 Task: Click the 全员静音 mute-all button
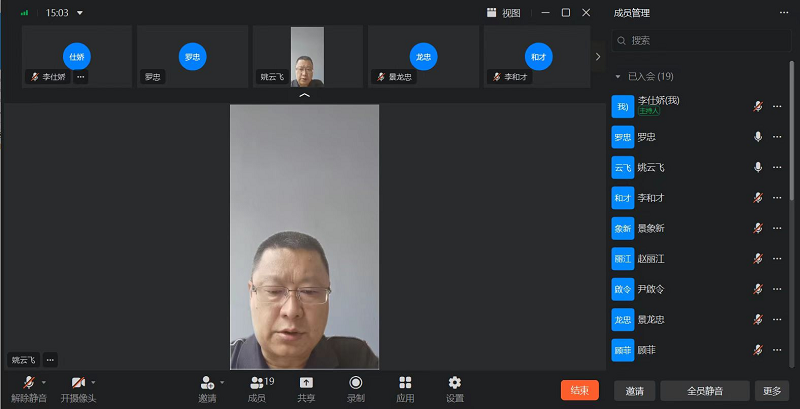(x=705, y=390)
